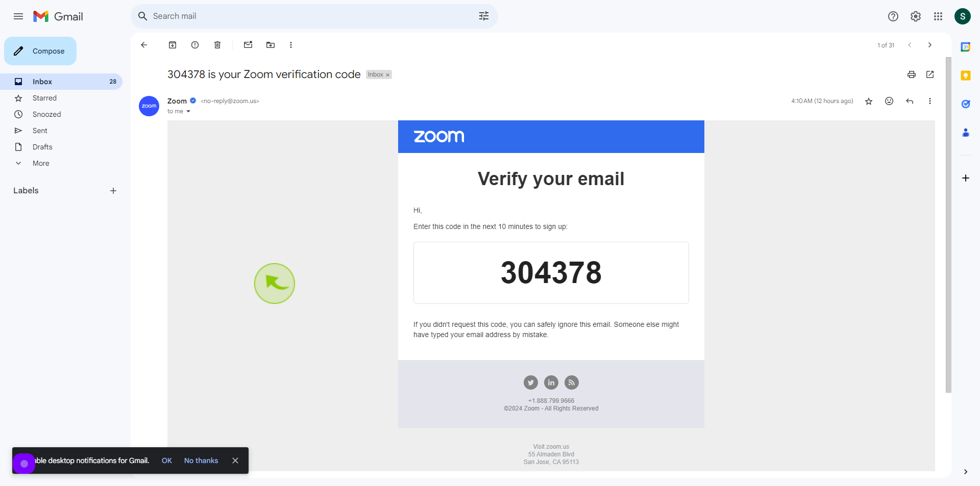Click OK to enable desktop notifications
Viewport: 980px width, 486px height.
point(167,461)
